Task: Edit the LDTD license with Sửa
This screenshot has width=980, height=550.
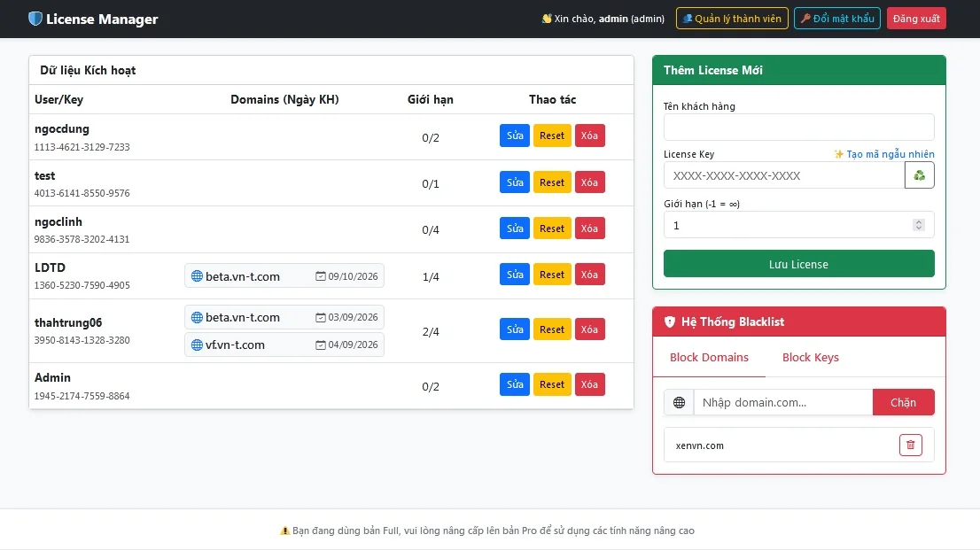Action: (515, 275)
